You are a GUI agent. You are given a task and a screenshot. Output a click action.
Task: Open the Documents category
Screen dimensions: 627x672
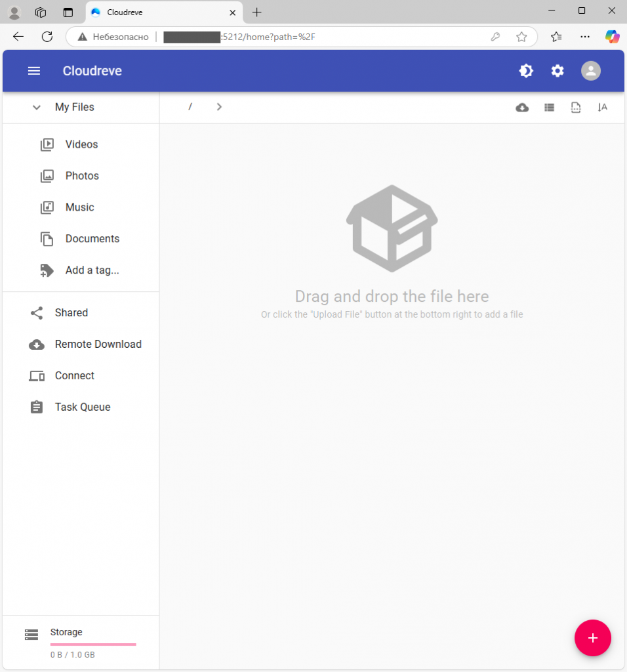[x=81, y=239]
